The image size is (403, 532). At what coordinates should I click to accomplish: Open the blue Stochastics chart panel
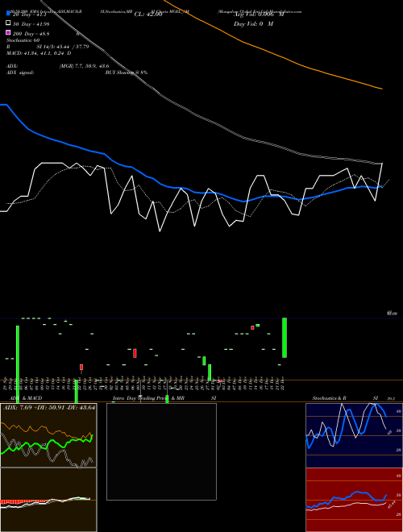point(354,435)
